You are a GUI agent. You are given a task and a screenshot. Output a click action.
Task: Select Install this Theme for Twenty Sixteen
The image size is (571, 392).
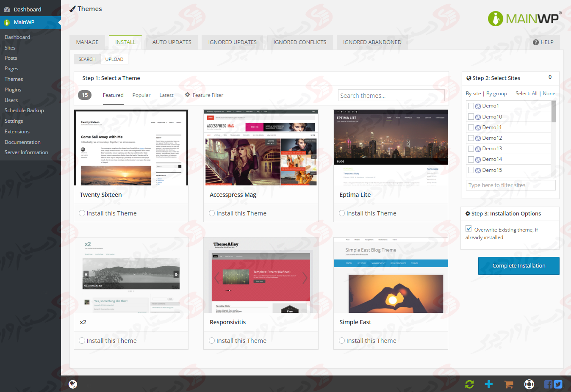coord(82,213)
